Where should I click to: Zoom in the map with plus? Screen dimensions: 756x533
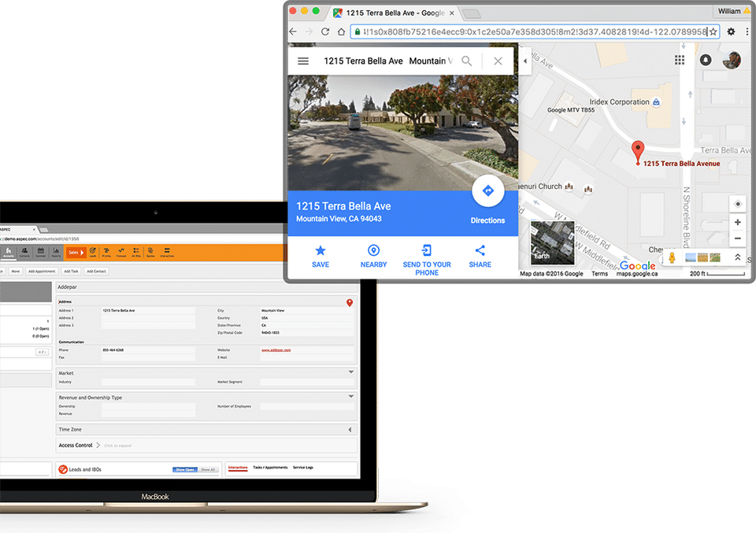pyautogui.click(x=738, y=222)
